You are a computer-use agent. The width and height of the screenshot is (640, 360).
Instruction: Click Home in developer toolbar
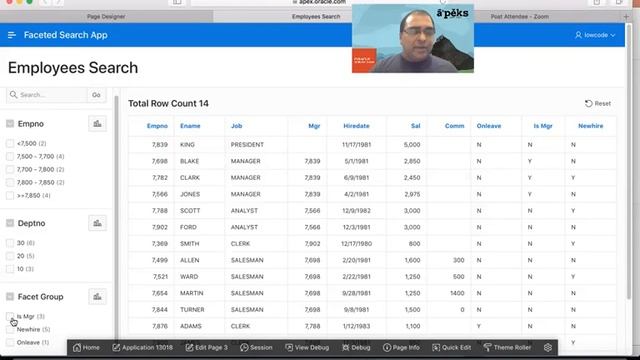(x=87, y=347)
